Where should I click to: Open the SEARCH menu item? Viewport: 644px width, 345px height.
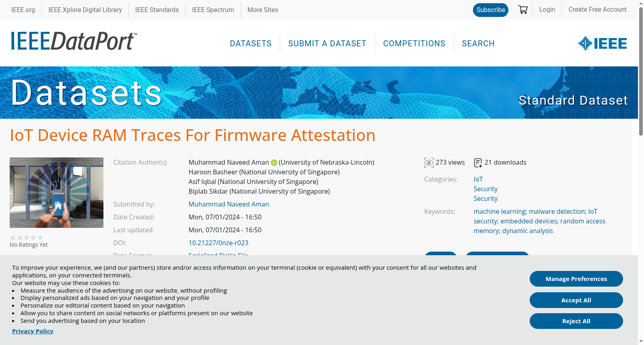[x=478, y=43]
